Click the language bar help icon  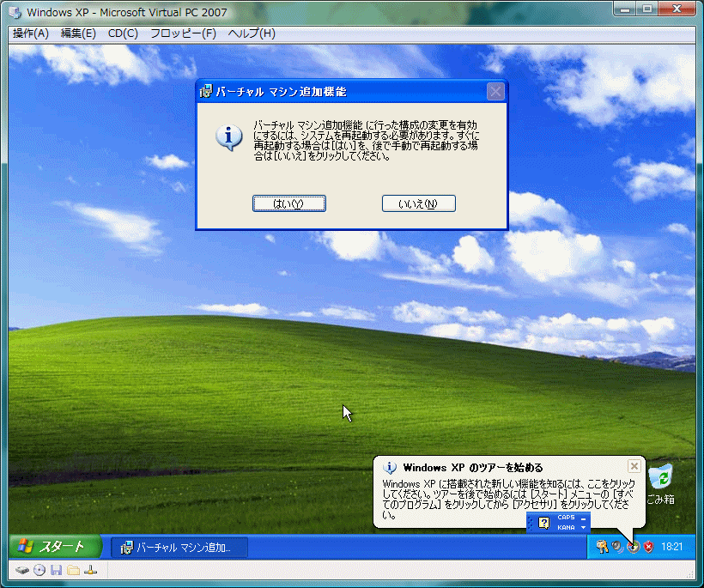[x=543, y=523]
